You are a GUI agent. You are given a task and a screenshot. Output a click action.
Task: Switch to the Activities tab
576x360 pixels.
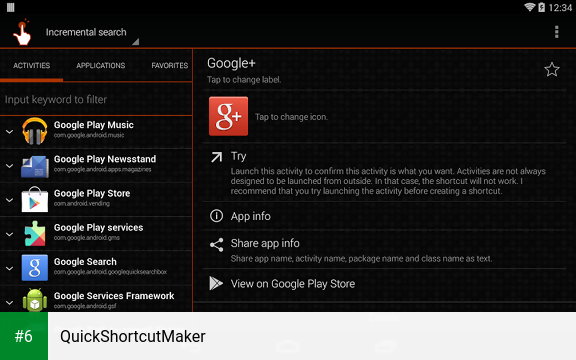click(x=32, y=65)
